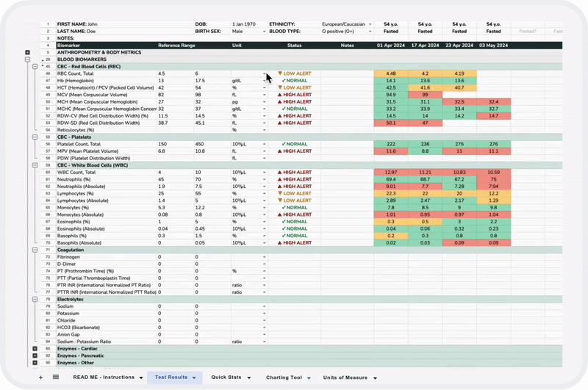Collapse CBC - Red Blood Cells group
Screen dimensions: 588x390
35,66
